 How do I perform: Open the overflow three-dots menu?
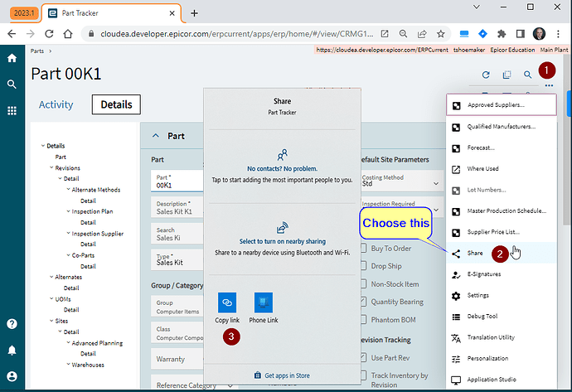[x=549, y=85]
